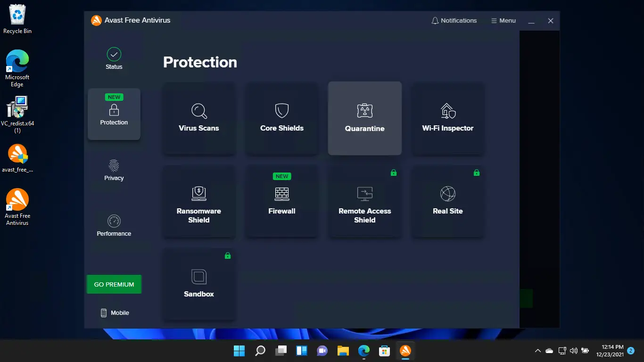This screenshot has width=644, height=362.
Task: Open Microsoft Store on taskbar
Action: point(385,351)
